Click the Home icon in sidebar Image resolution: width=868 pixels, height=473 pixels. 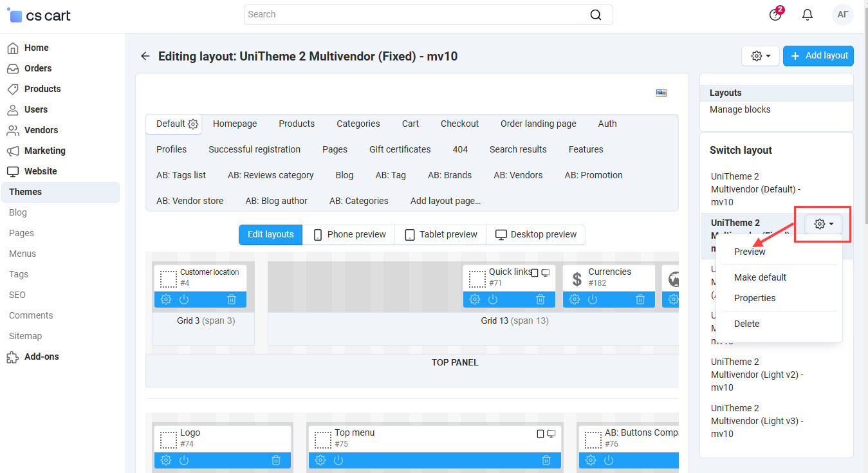pyautogui.click(x=13, y=48)
